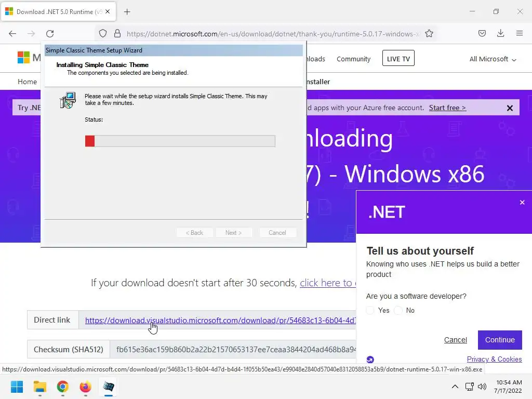The height and width of the screenshot is (399, 532).
Task: Expand the All Microsoft dropdown
Action: (493, 59)
